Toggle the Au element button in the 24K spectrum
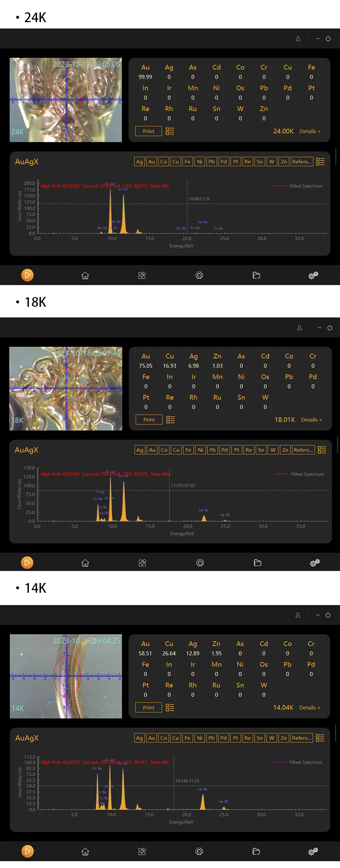The image size is (340, 868). tap(152, 162)
